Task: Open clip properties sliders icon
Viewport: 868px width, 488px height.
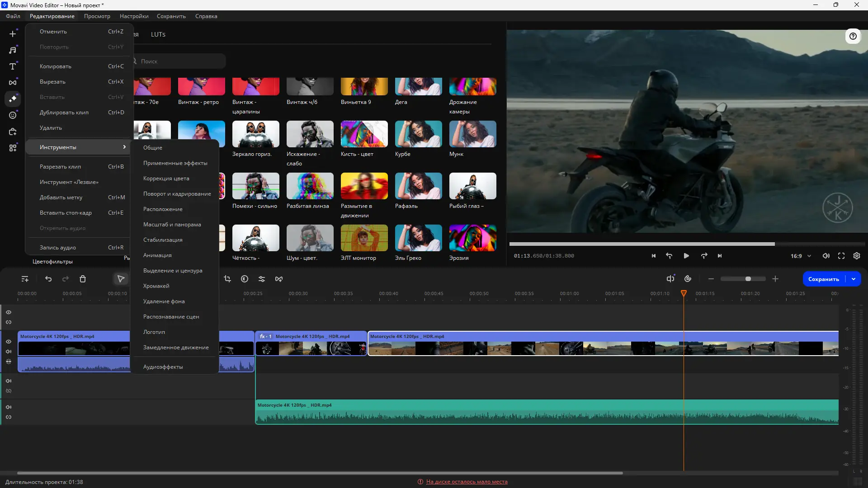Action: tap(262, 279)
